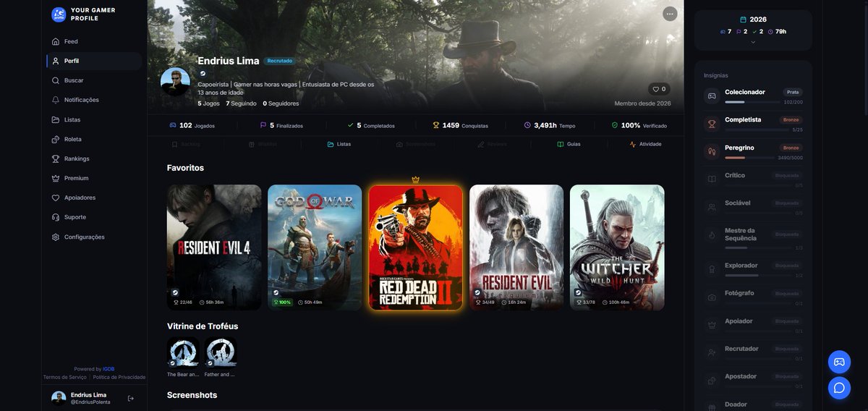Click the Completista trophy badge icon
This screenshot has height=411, width=868.
[712, 123]
